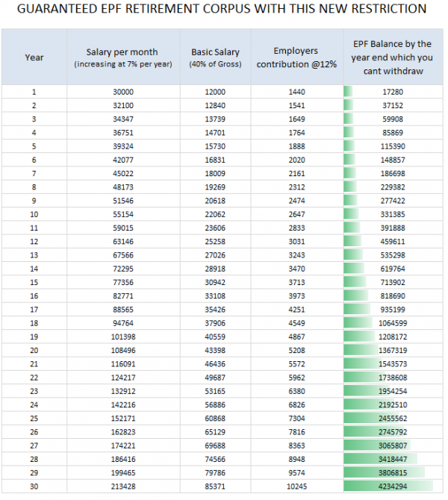Select the year 15 row label

(34, 281)
